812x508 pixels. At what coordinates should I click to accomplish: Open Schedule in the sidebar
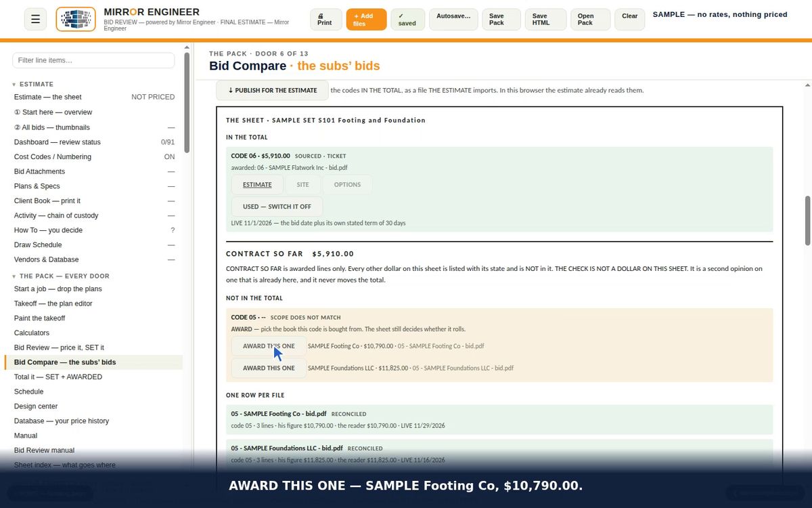coord(94,391)
